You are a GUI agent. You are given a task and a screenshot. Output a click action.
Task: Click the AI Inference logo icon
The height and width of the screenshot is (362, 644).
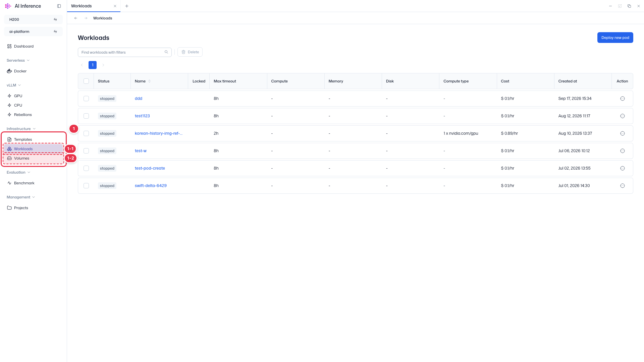[x=8, y=6]
